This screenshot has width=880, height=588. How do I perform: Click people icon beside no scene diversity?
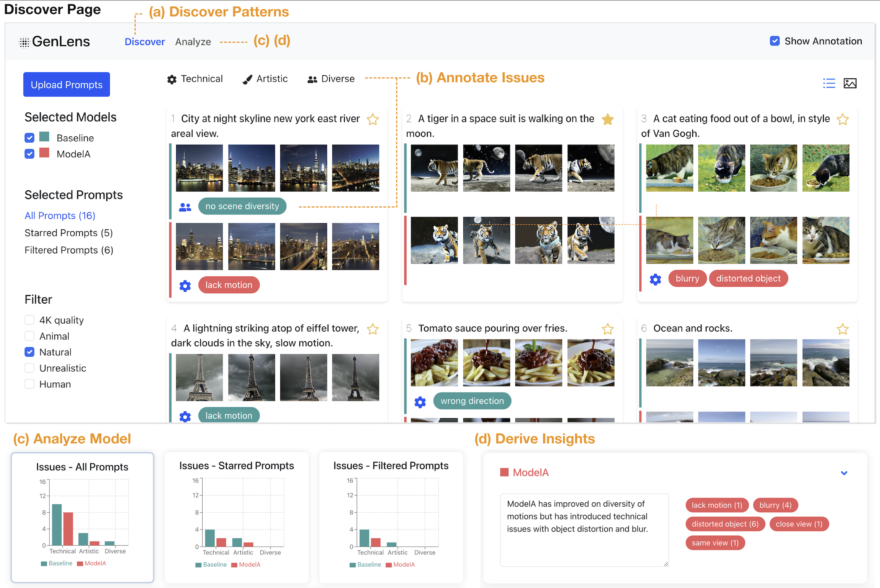pos(185,207)
